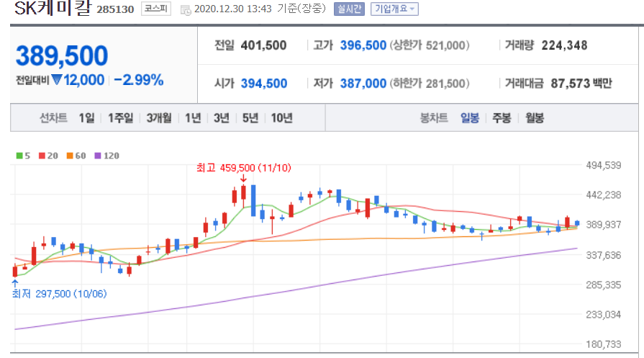Image resolution: width=644 pixels, height=358 pixels.
Task: Click the 최고 459,500 (11/10) chart label
Action: (243, 168)
